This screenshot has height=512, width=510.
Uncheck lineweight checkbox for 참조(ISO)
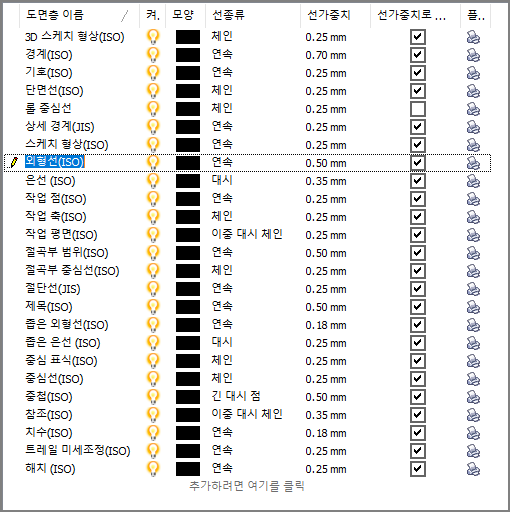coord(418,415)
